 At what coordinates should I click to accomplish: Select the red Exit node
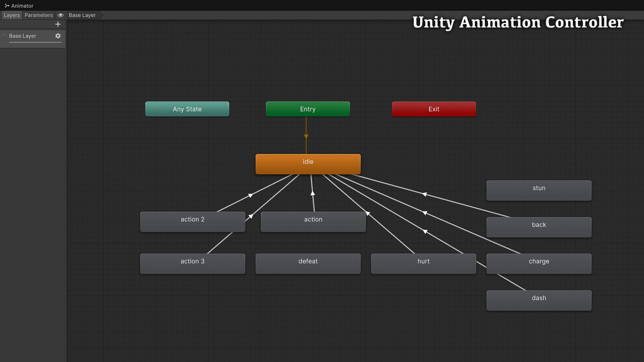(434, 108)
